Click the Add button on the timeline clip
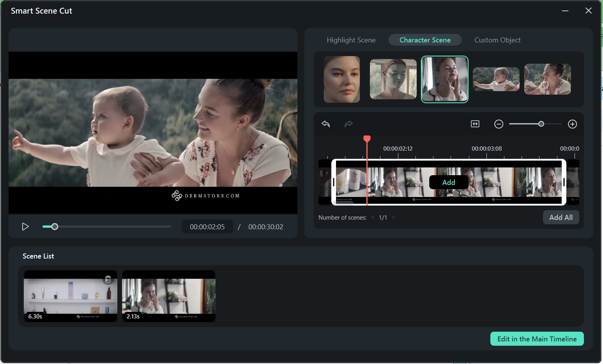603x364 pixels. click(x=449, y=182)
